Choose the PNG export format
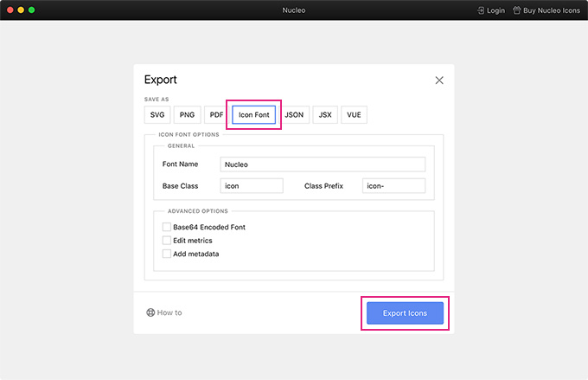588x380 pixels. pos(187,114)
